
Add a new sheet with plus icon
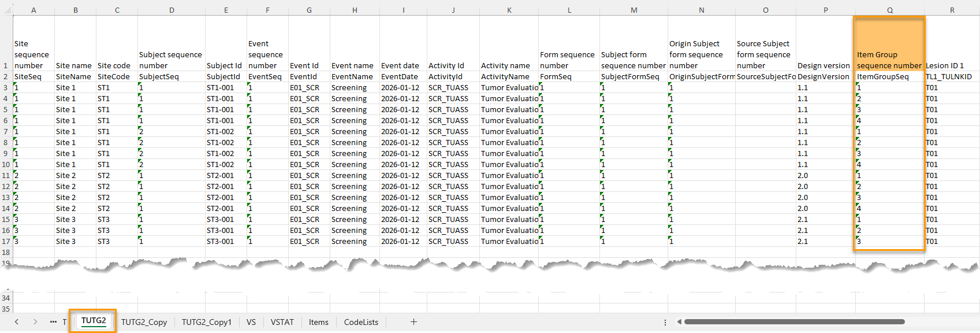(x=413, y=322)
